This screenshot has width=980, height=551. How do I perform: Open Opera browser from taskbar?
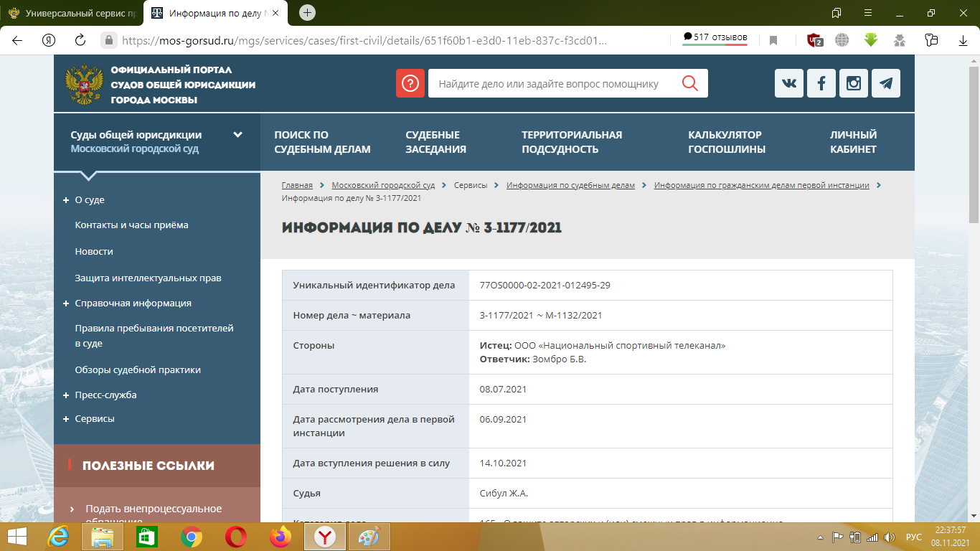[x=235, y=537]
